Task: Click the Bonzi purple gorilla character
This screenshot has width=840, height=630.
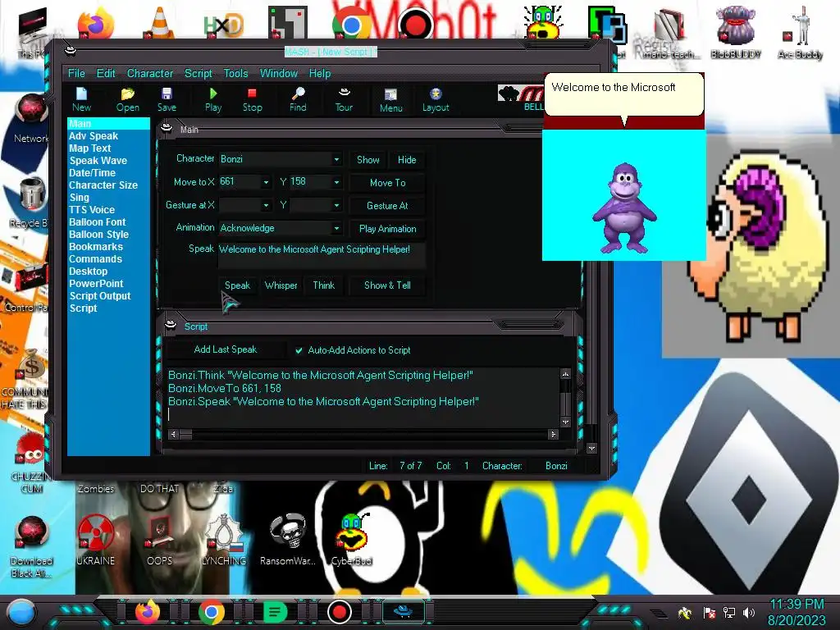Action: click(624, 209)
